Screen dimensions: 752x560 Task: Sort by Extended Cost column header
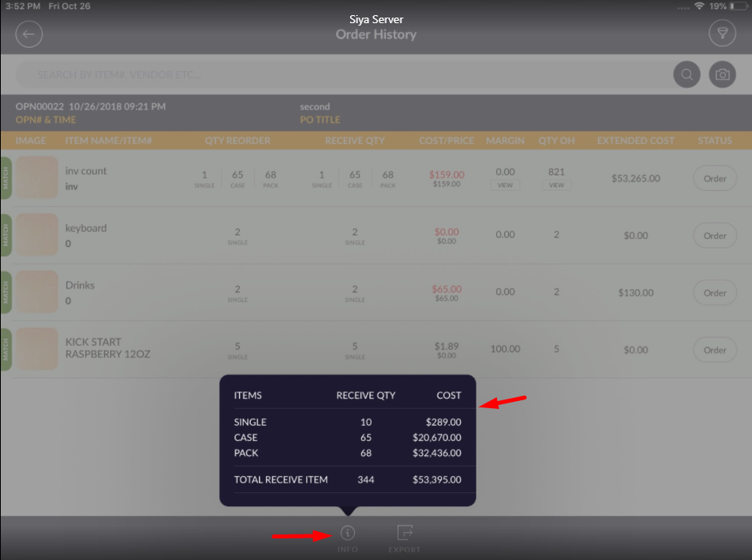(x=635, y=141)
